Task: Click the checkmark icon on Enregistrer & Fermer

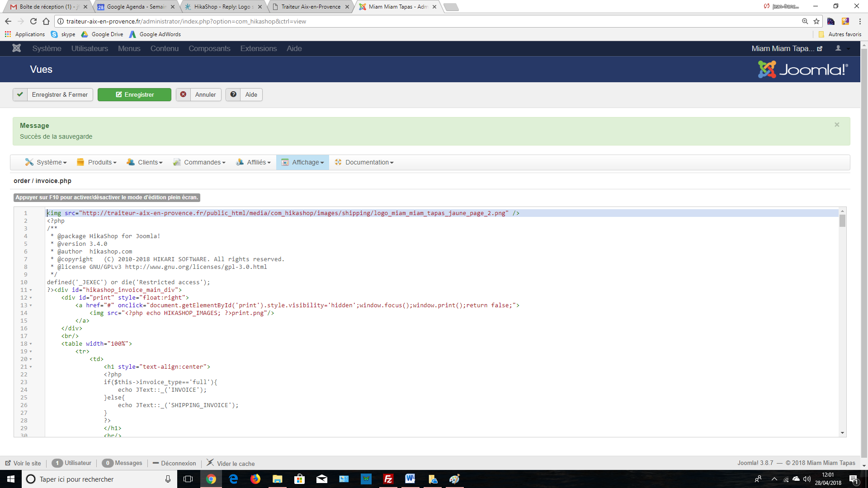Action: coord(20,94)
